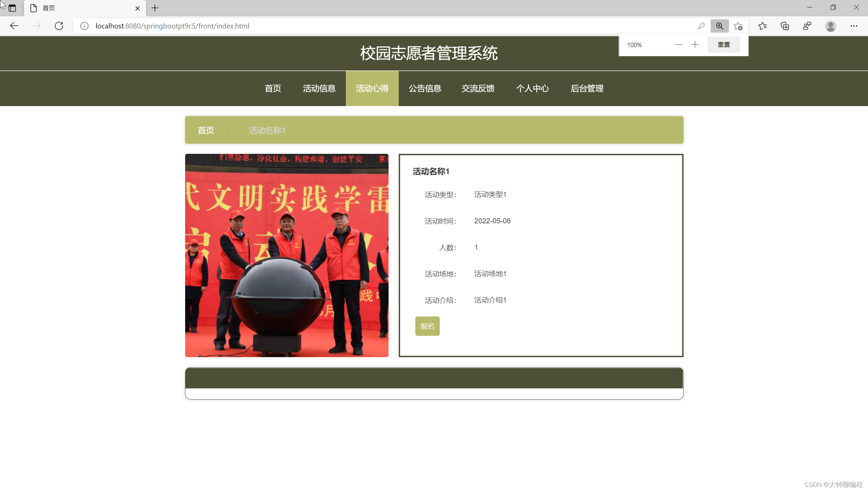This screenshot has width=868, height=491.
Task: Go to 首页 via the breadcrumb link
Action: pos(205,130)
